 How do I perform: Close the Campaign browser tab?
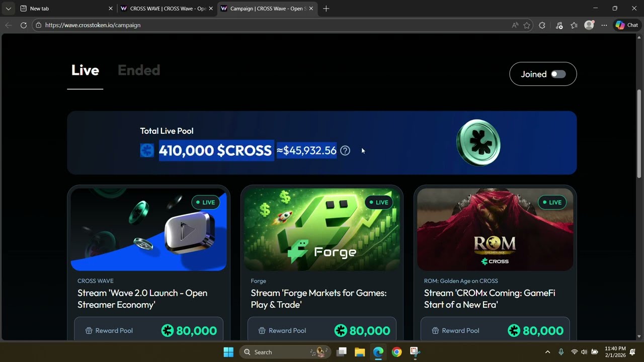(311, 9)
